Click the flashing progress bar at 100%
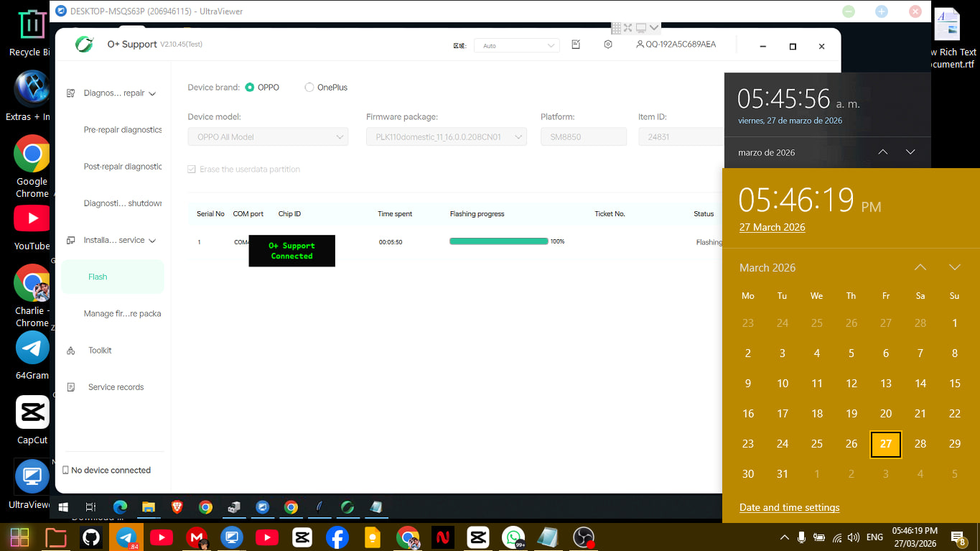The image size is (980, 551). [x=499, y=241]
